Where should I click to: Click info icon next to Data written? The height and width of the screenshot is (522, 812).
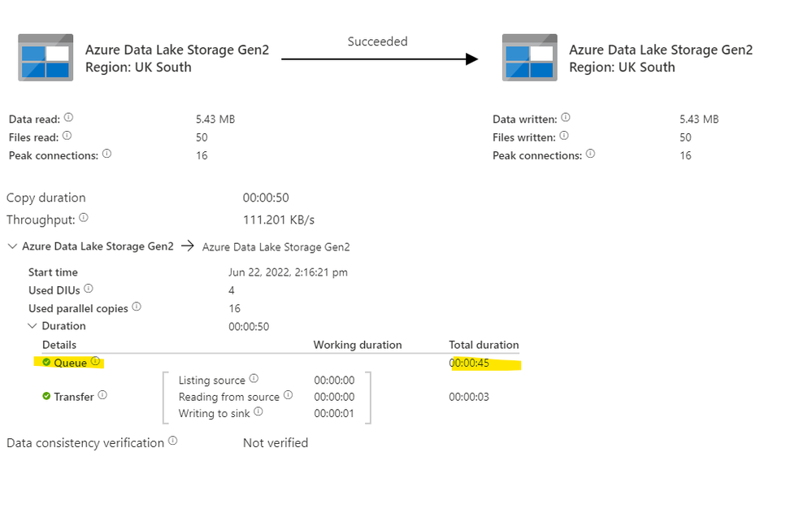pyautogui.click(x=566, y=118)
